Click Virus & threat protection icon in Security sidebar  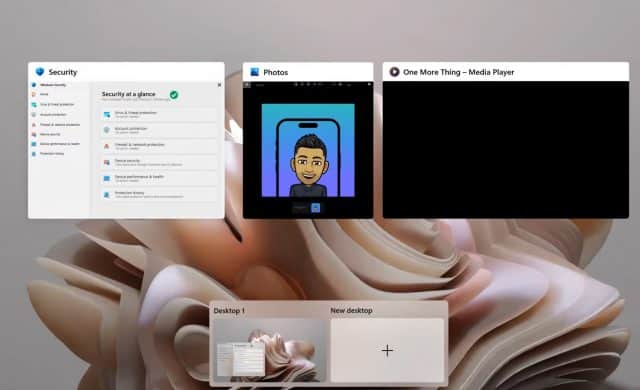click(x=34, y=104)
